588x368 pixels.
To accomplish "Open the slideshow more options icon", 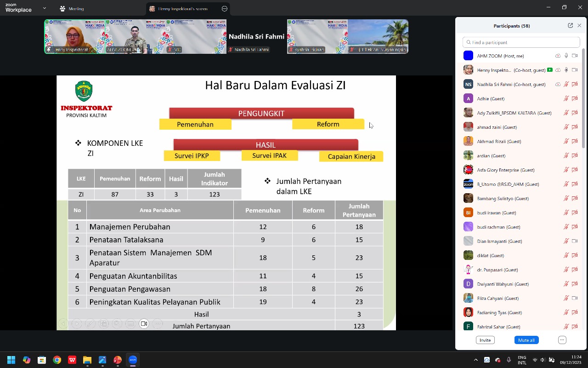I will pos(158,324).
